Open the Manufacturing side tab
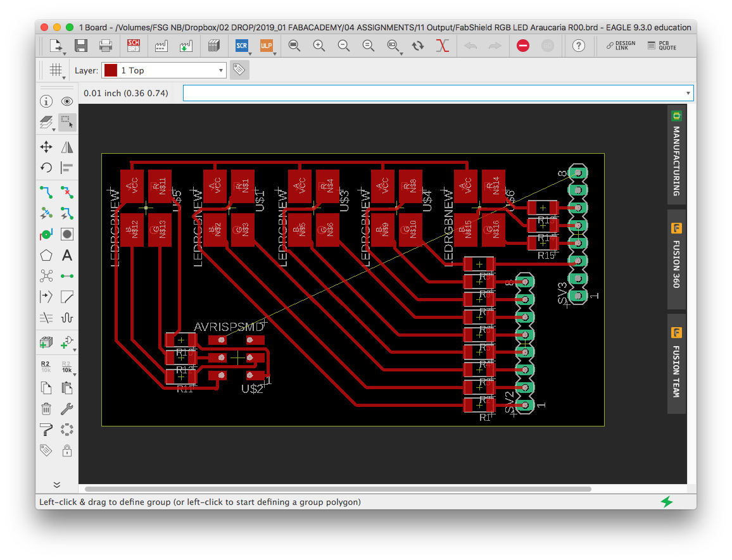The image size is (732, 560). [676, 156]
